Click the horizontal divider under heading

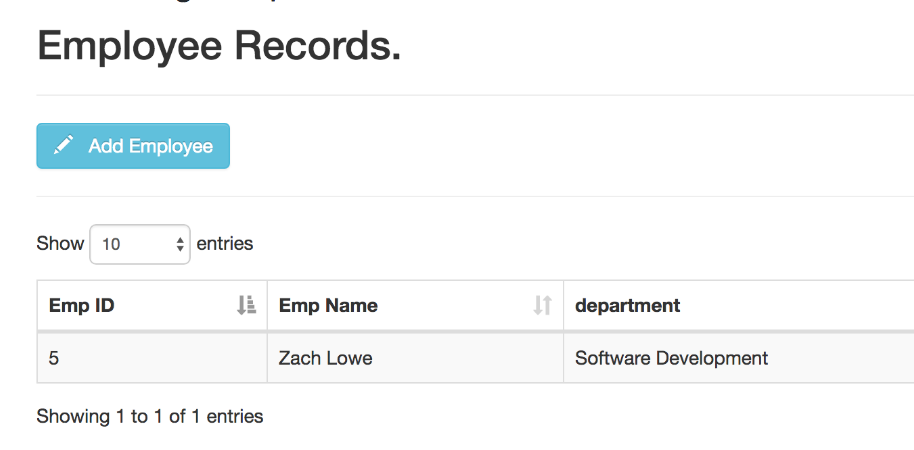click(475, 95)
